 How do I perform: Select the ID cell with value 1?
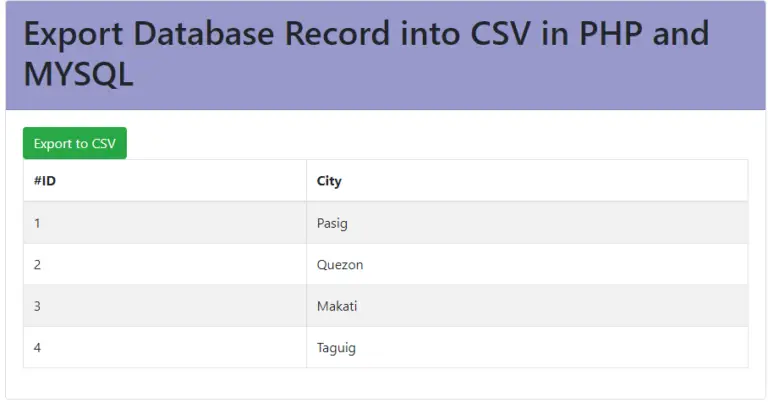pyautogui.click(x=165, y=223)
